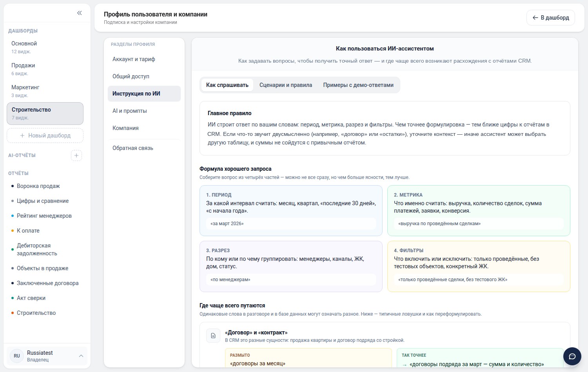Open Общий доступ profile section

click(x=144, y=76)
